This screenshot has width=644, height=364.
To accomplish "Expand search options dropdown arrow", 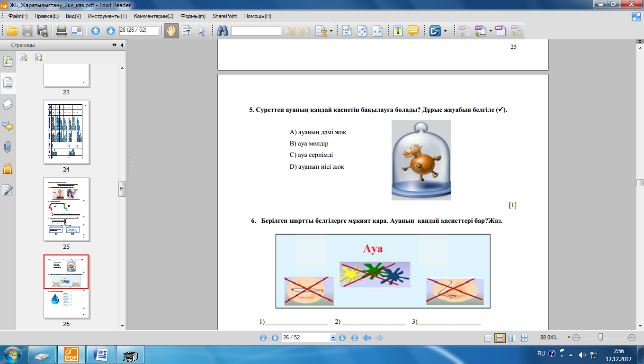I will (331, 31).
